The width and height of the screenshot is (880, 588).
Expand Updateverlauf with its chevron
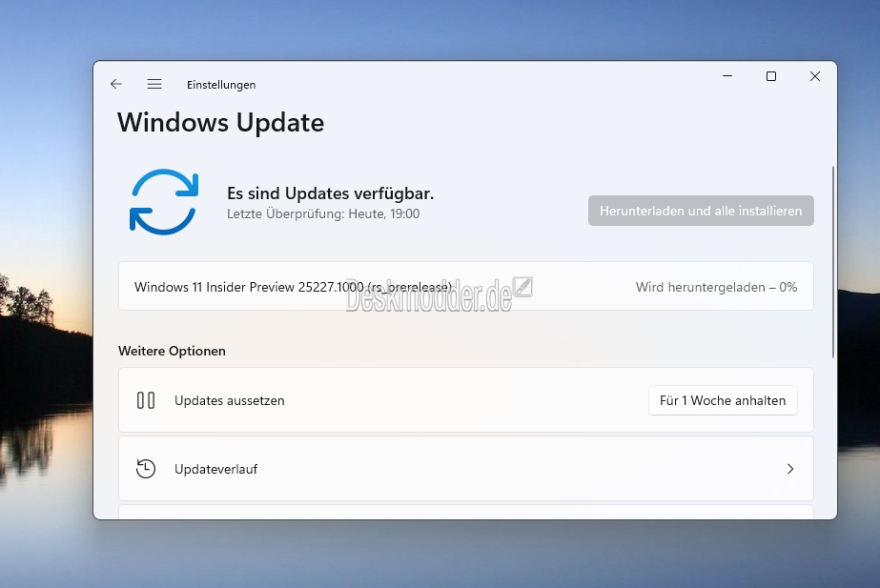[790, 469]
